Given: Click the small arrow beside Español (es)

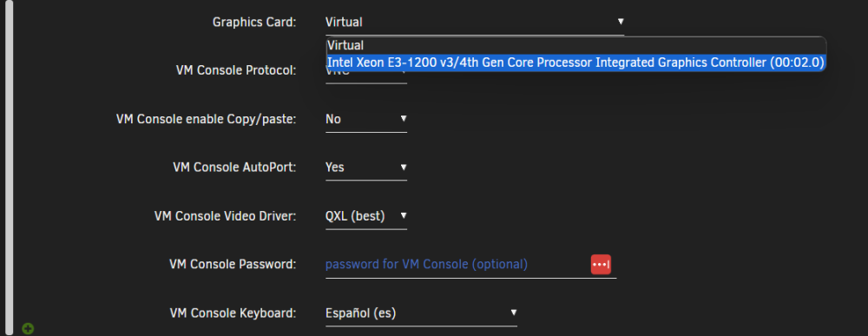Looking at the screenshot, I should pos(514,313).
